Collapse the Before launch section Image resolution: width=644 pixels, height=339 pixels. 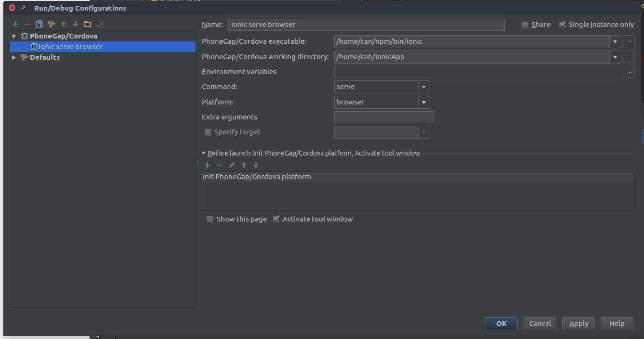(x=203, y=153)
